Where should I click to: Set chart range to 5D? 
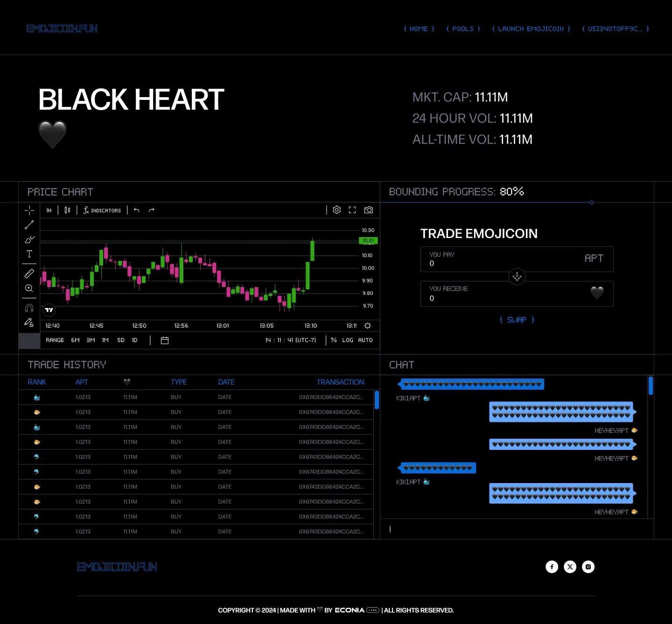121,340
